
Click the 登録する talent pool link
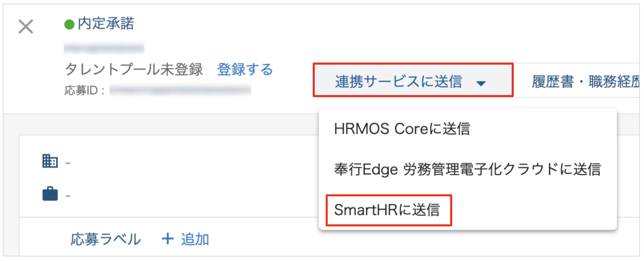(245, 69)
